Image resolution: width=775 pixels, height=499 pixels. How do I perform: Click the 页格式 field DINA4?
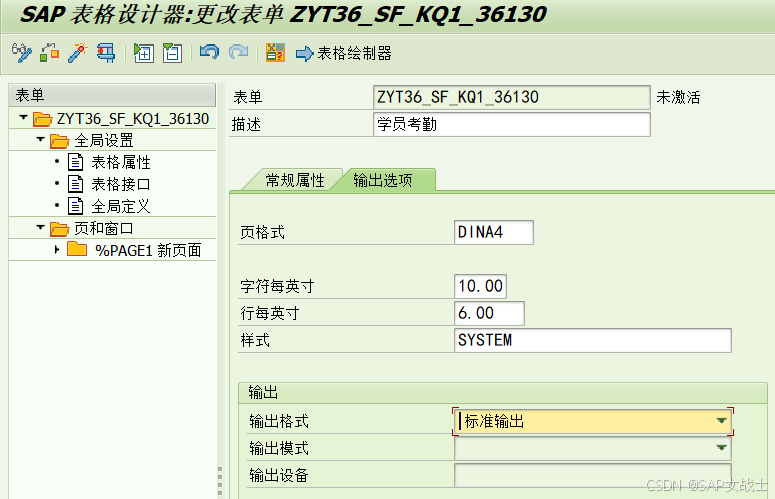(494, 232)
